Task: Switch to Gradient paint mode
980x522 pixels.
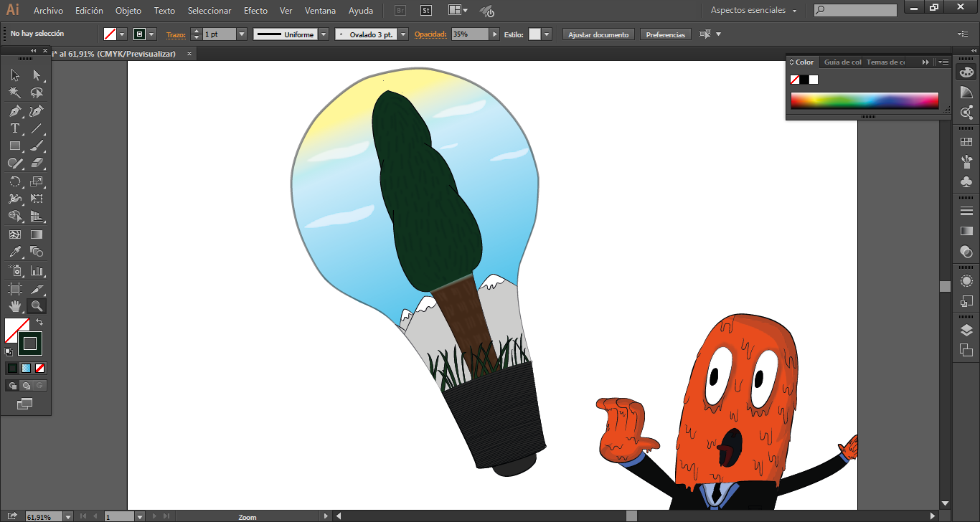Action: [27, 368]
